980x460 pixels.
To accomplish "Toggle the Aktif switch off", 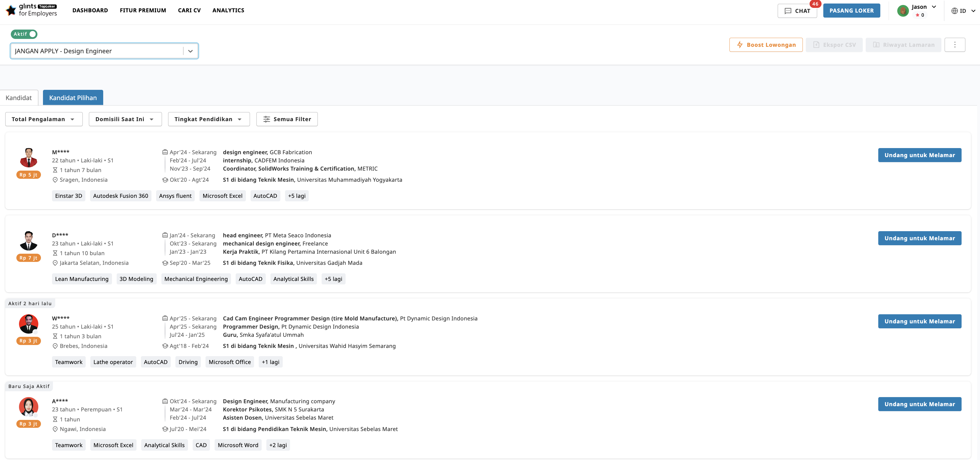I will point(33,34).
